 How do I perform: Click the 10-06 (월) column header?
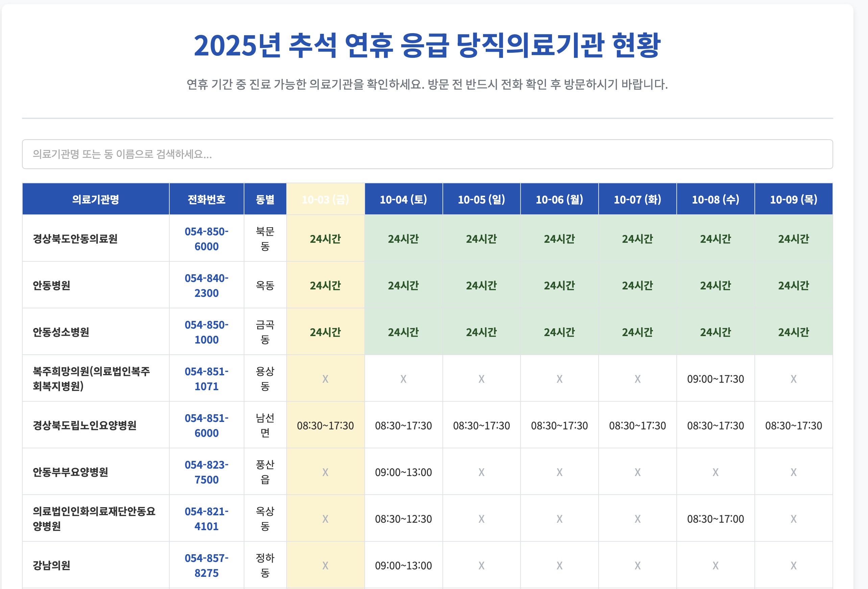tap(559, 199)
